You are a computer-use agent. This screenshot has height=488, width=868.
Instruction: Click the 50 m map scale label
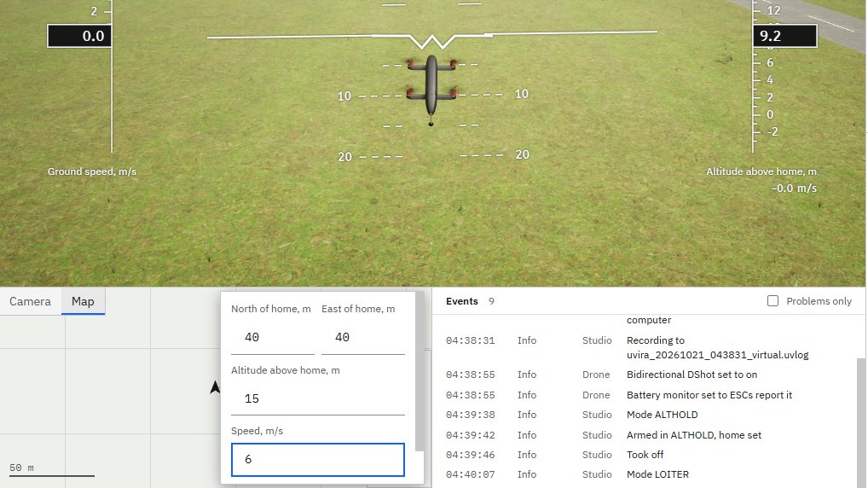point(21,468)
